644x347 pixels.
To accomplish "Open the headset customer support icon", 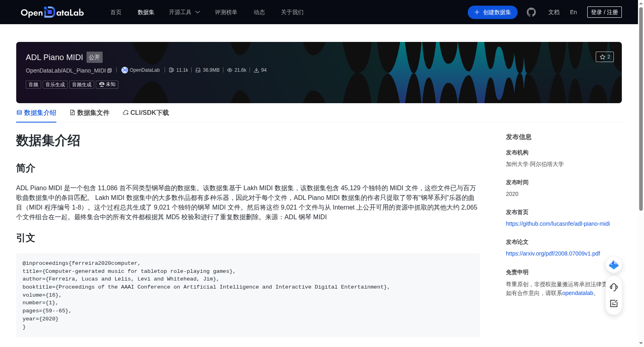I will [x=614, y=287].
